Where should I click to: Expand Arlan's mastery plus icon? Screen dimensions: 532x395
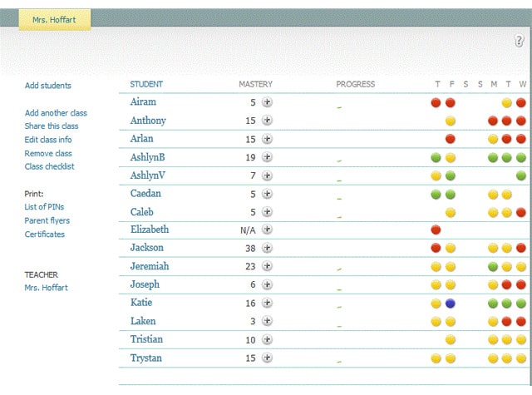click(x=268, y=139)
